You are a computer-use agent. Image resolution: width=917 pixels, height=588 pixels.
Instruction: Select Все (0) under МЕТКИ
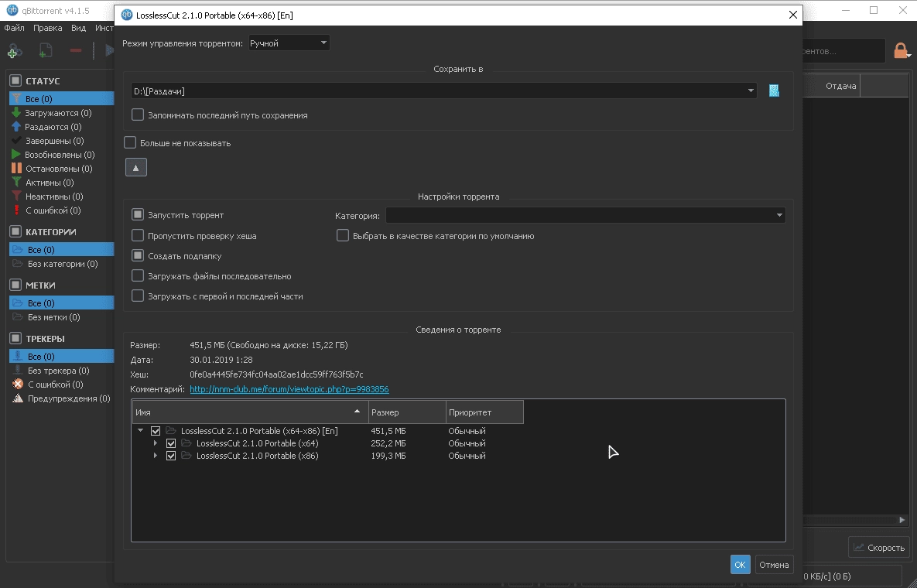pos(61,303)
